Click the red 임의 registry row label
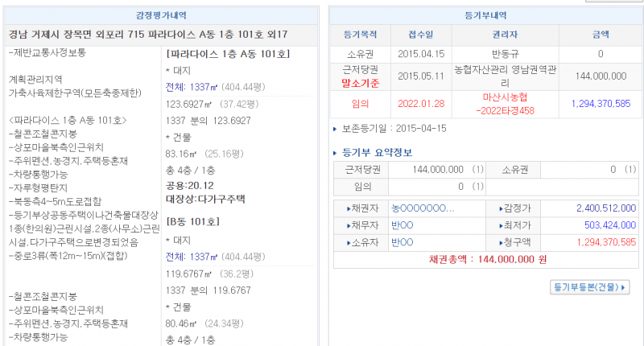 (x=361, y=104)
